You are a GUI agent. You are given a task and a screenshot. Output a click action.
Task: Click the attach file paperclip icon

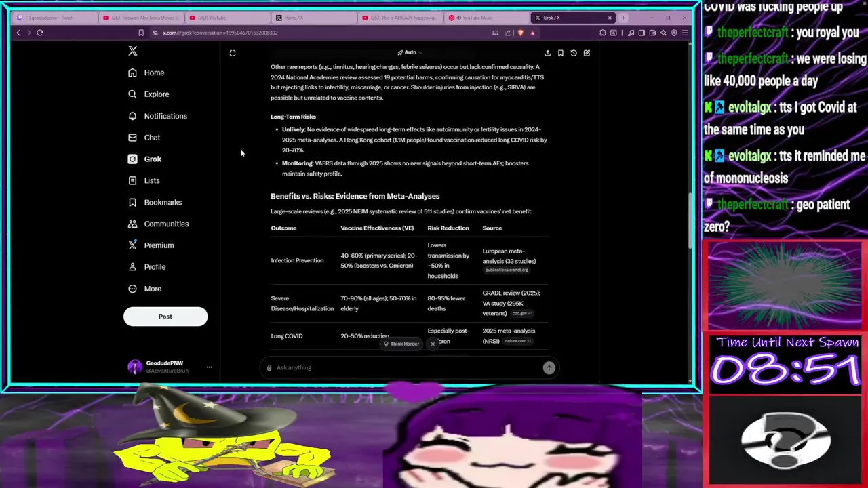pos(269,367)
